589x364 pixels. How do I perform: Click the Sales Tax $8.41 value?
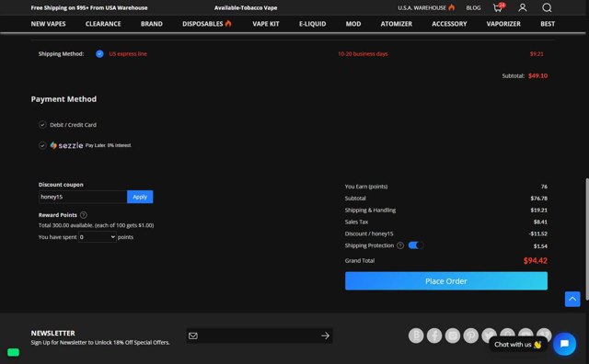tap(540, 222)
